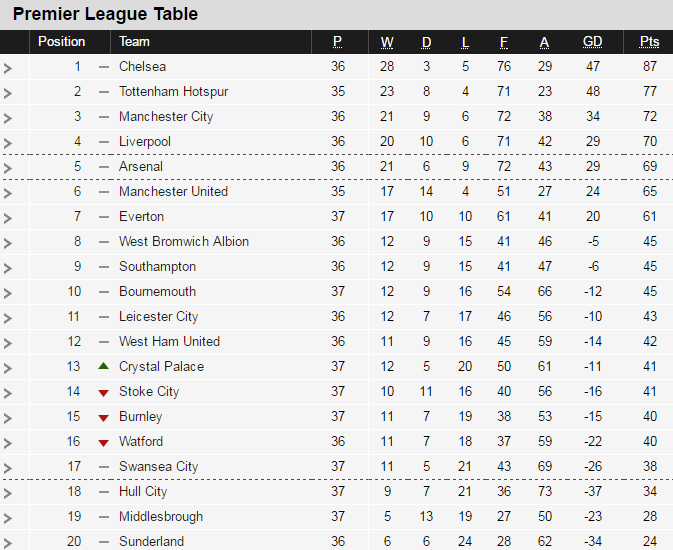The height and width of the screenshot is (550, 673).
Task: Click the red down arrow beside Watford
Action: point(103,442)
